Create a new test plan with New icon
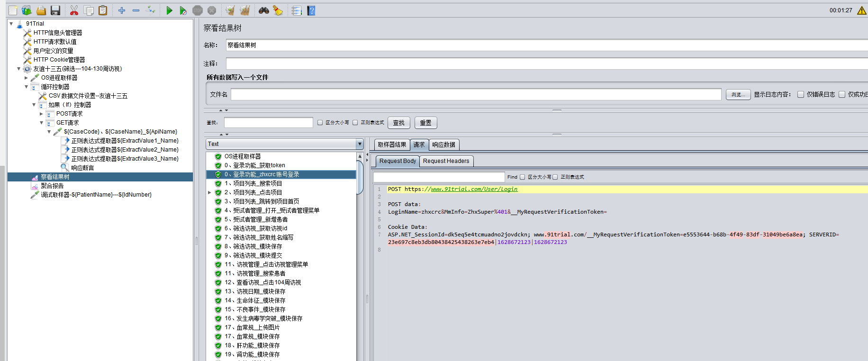Viewport: 868px width, 361px height. tap(13, 10)
